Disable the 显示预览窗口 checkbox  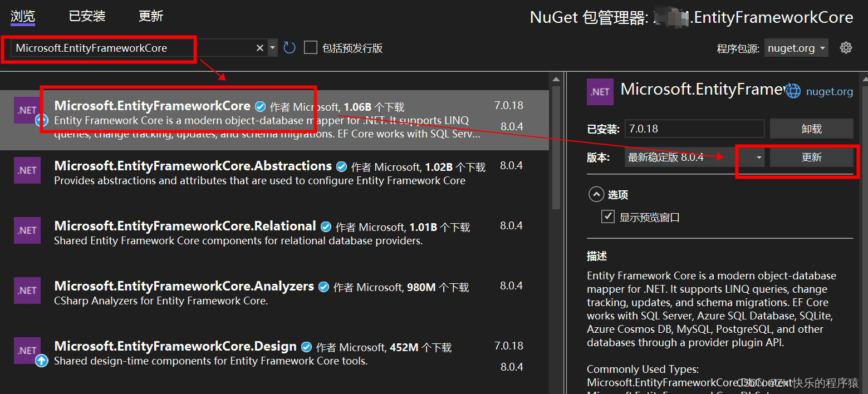[608, 216]
